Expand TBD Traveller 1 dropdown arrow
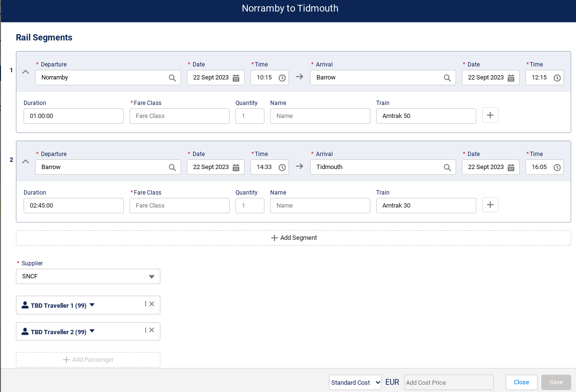Screen dimensions: 576x392 [92, 305]
